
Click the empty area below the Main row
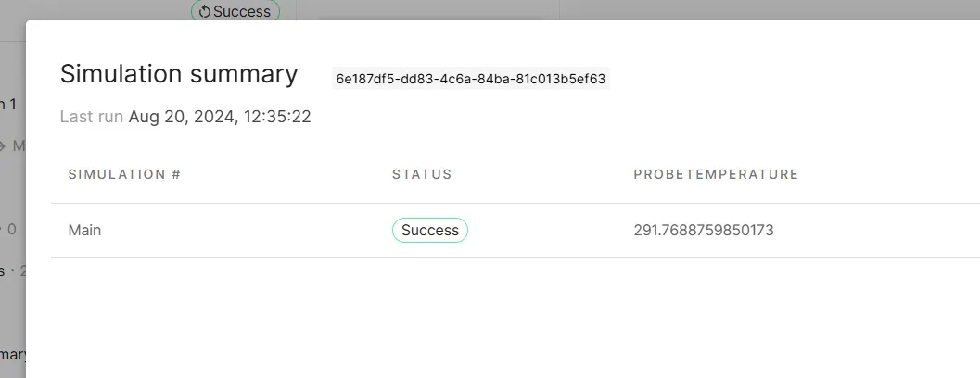pyautogui.click(x=515, y=318)
